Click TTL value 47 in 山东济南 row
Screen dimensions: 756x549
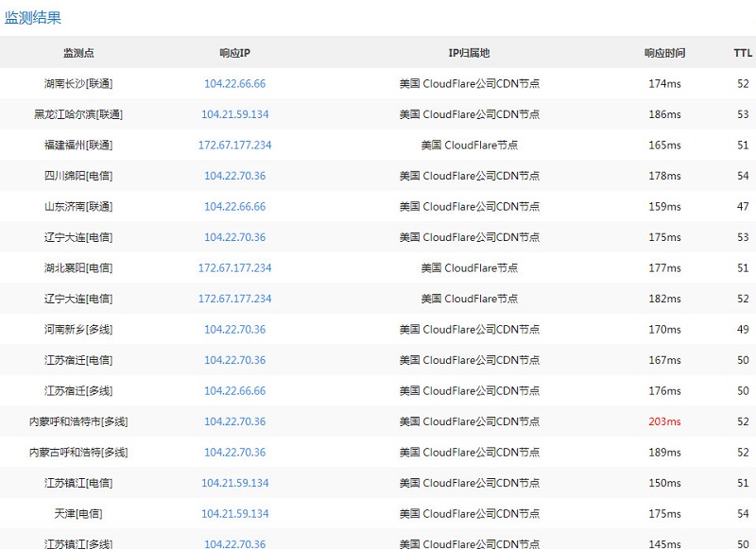743,206
